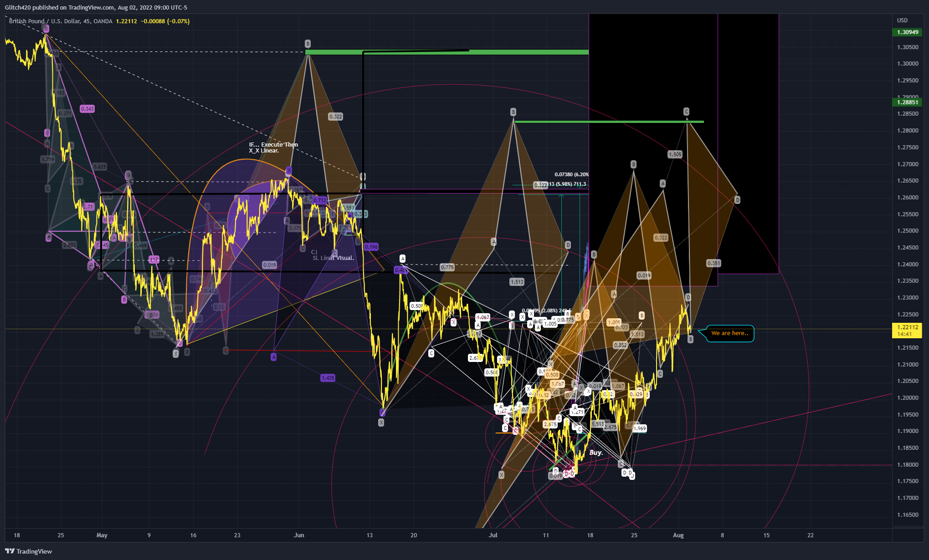Select the purple 0.196 ratio label
Image resolution: width=929 pixels, height=560 pixels.
click(371, 247)
